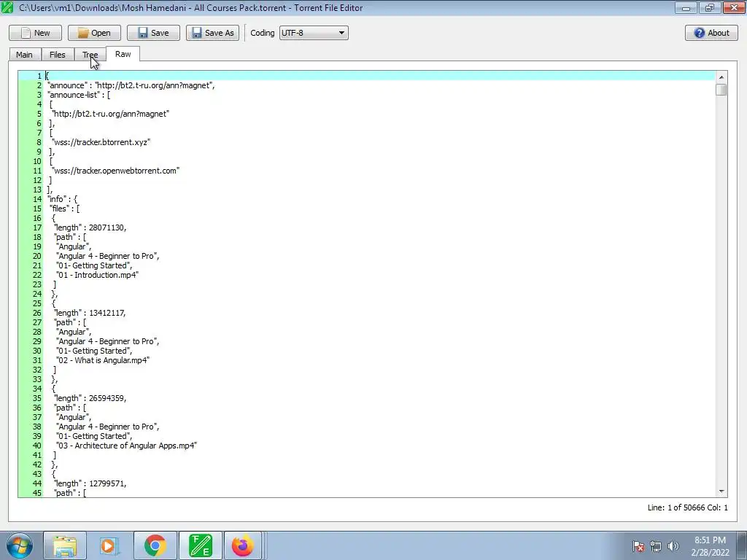Switch to the Main tab
This screenshot has height=560, width=747.
24,55
